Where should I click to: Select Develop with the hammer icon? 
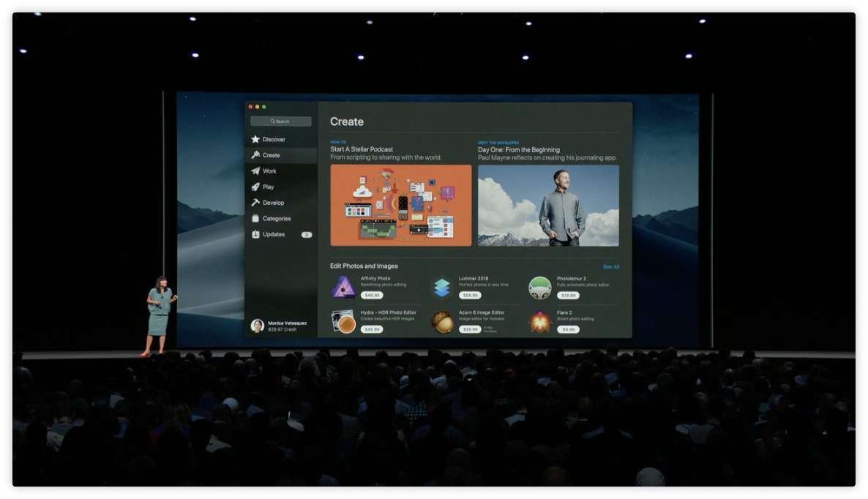(x=255, y=203)
